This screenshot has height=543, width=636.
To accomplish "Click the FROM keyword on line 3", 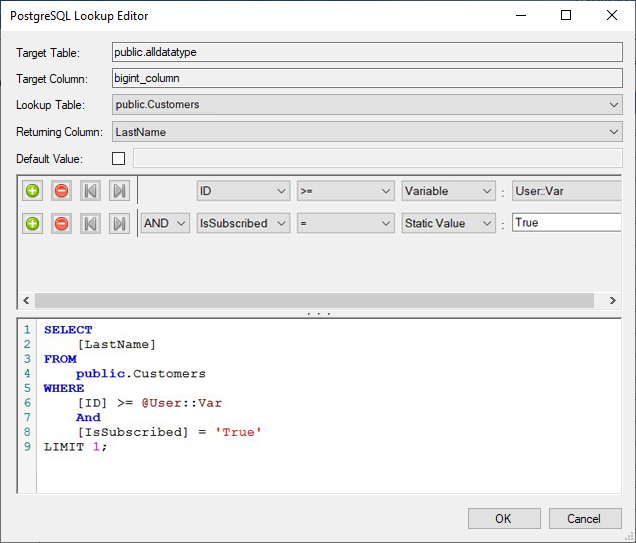I will pos(60,359).
